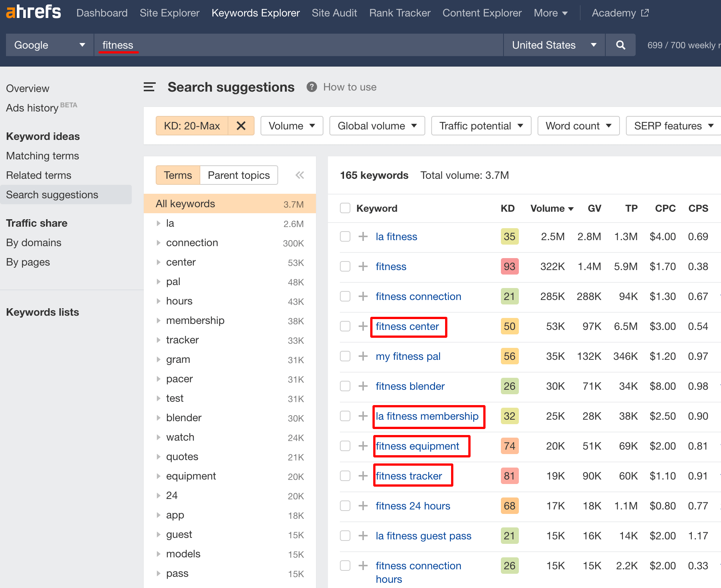
Task: Click plus icon for 'fitness connection'
Action: 363,296
